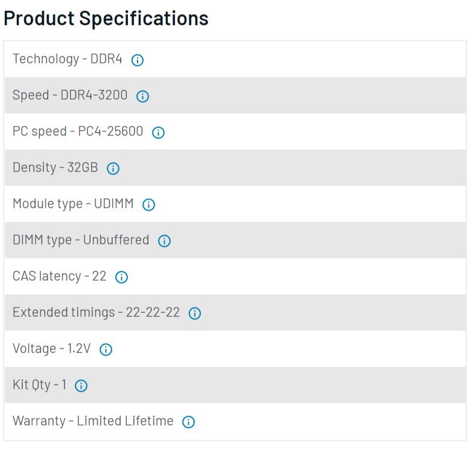Open the info icon next to Speed - DDR4-3200
Viewport: 476px width, 449px height.
[142, 96]
